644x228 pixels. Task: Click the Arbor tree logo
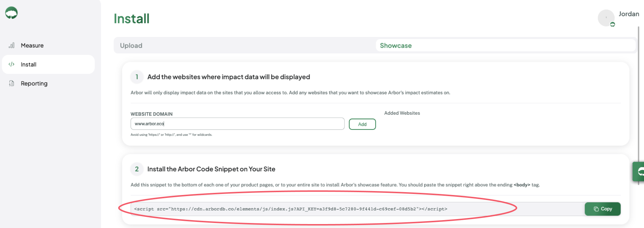(x=11, y=13)
